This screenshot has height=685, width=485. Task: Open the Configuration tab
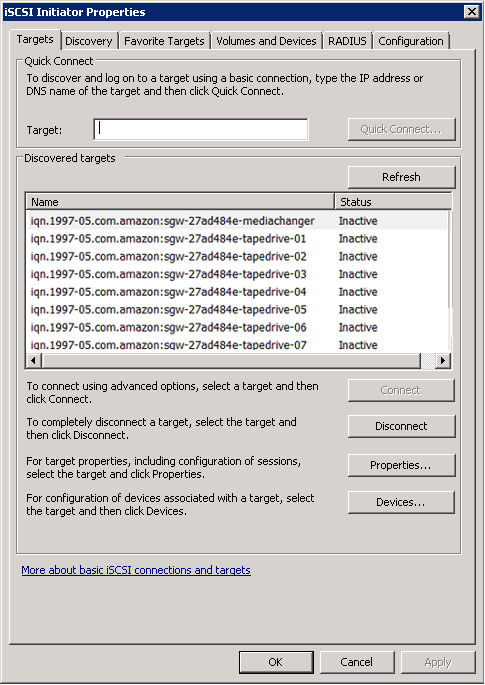[411, 41]
